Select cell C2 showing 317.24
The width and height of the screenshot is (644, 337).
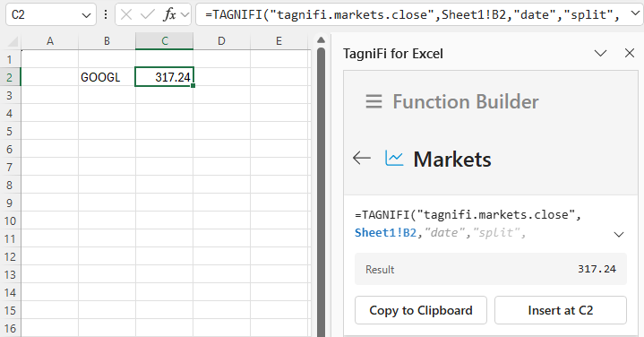pos(164,77)
